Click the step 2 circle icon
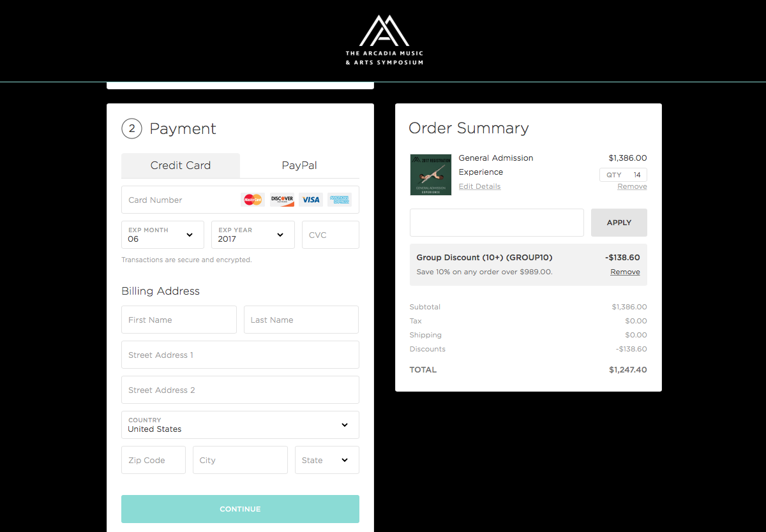Image resolution: width=766 pixels, height=532 pixels. pyautogui.click(x=131, y=129)
